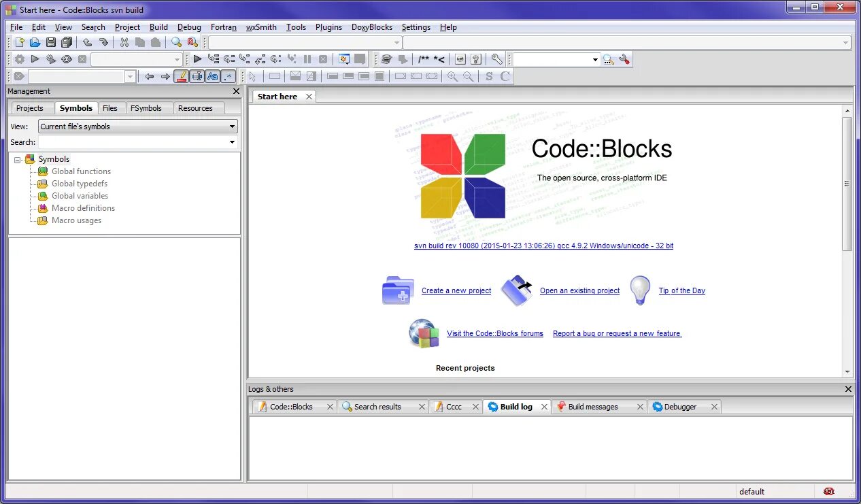This screenshot has height=504, width=861.
Task: Click Visit the Code::Blocks forums link
Action: click(495, 333)
